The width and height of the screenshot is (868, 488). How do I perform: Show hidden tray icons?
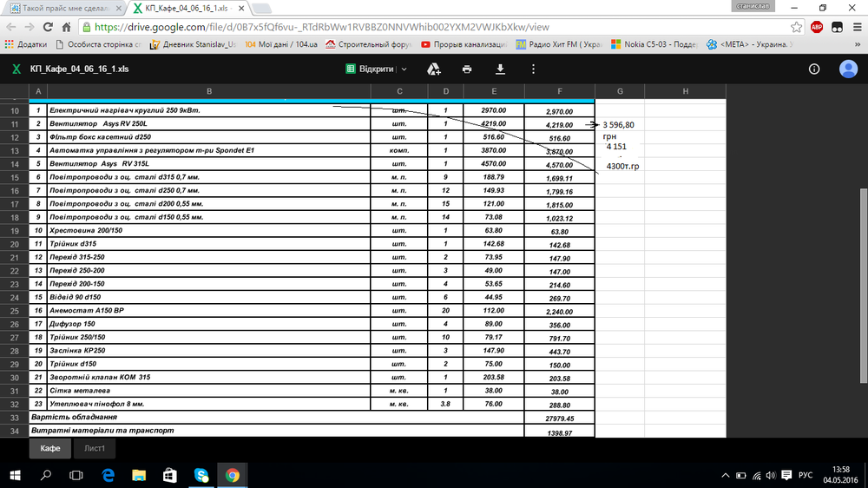pos(725,475)
